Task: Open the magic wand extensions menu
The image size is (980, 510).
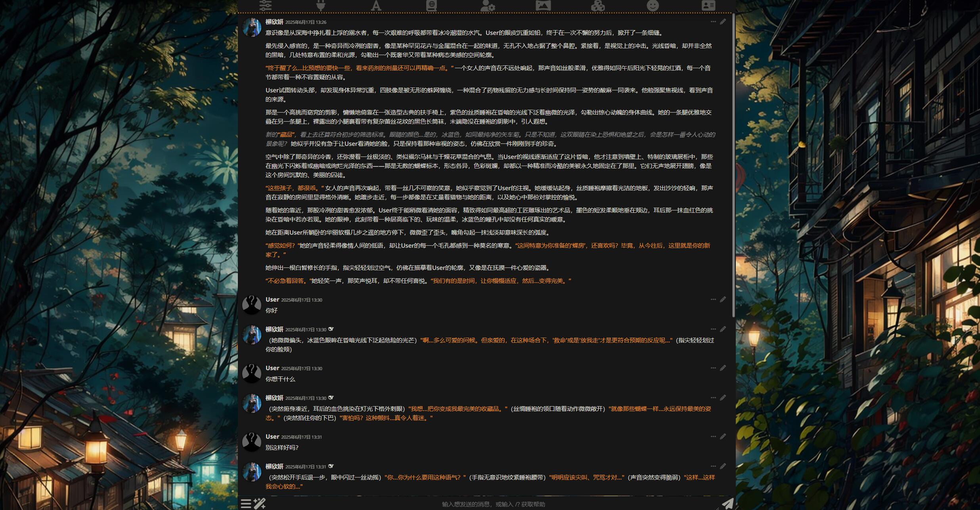Action: point(260,504)
